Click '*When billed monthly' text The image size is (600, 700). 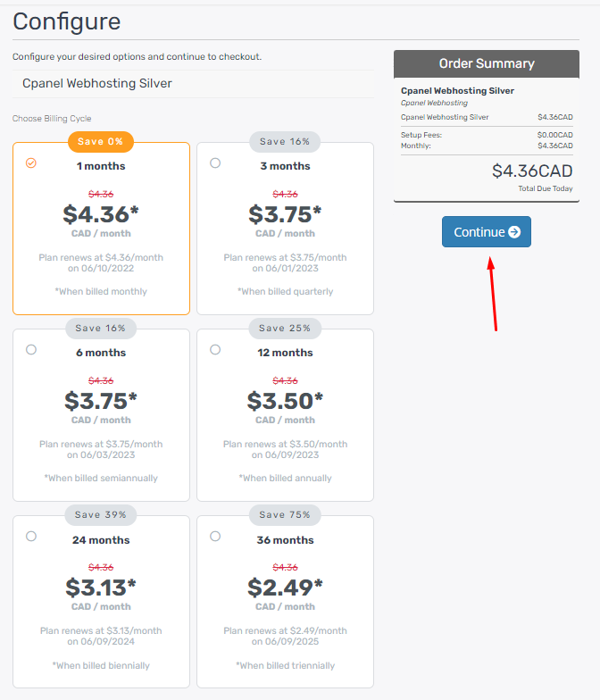coord(101,291)
